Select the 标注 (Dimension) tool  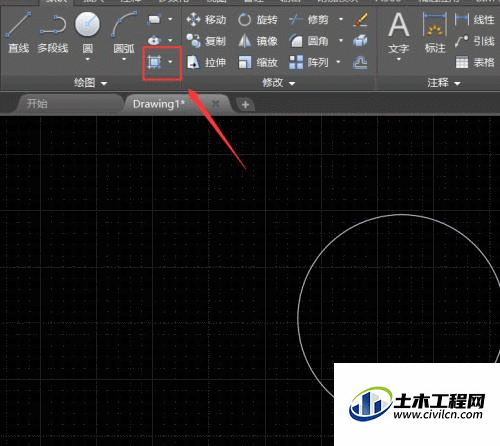coord(435,33)
